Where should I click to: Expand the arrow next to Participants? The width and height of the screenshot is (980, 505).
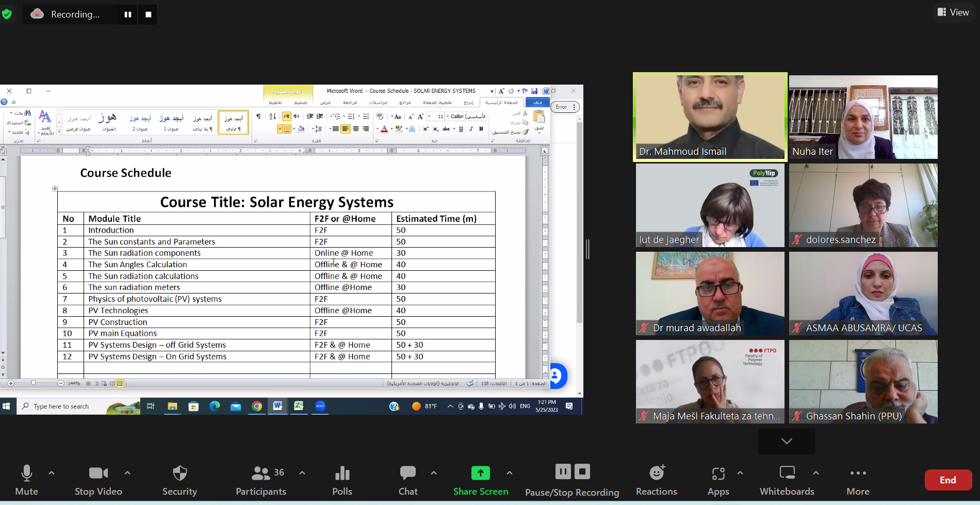tap(302, 473)
